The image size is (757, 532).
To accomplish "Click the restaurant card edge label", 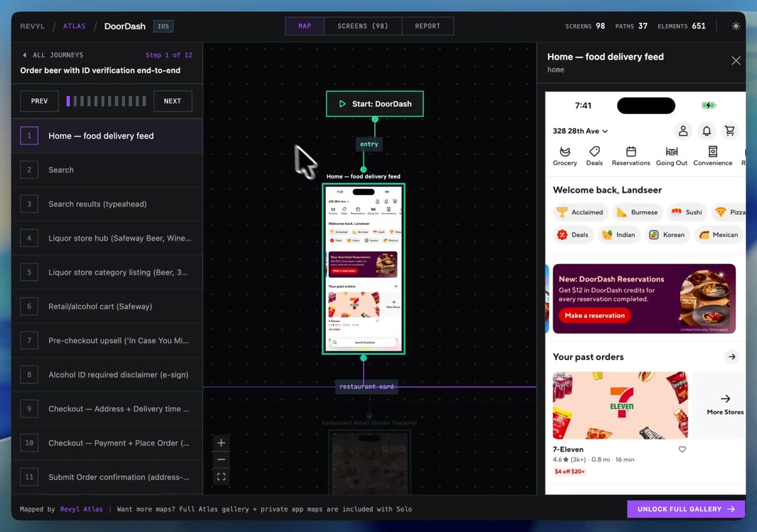I will click(x=367, y=386).
